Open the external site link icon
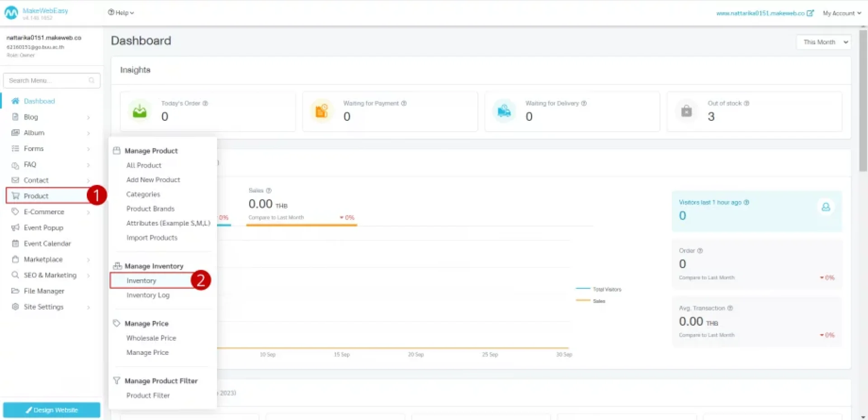This screenshot has height=420, width=868. 810,13
